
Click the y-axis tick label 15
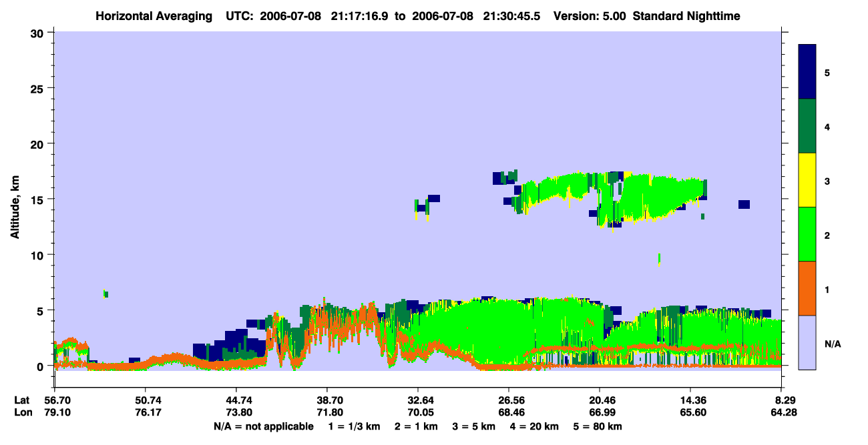(x=39, y=199)
